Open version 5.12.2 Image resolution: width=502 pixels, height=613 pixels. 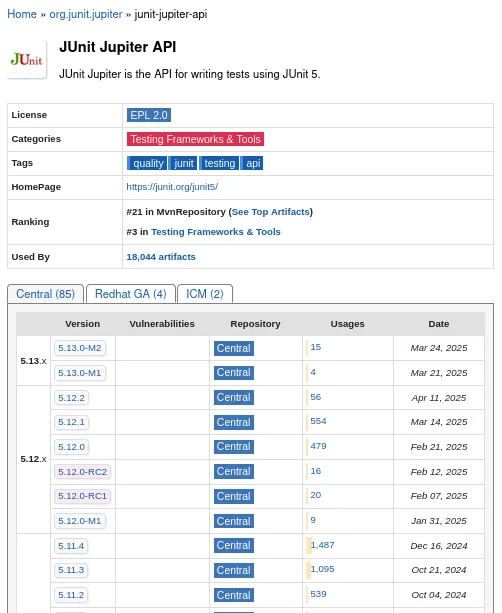click(72, 398)
